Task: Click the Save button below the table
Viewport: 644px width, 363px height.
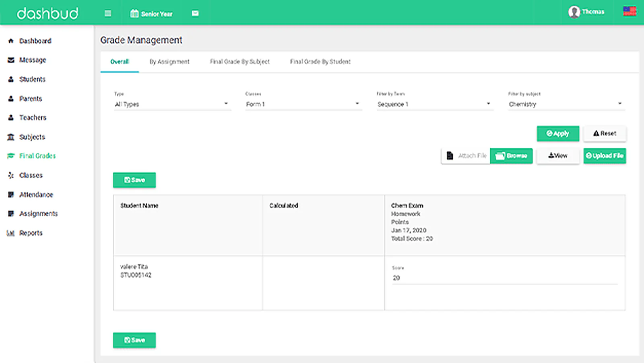Action: pos(134,340)
